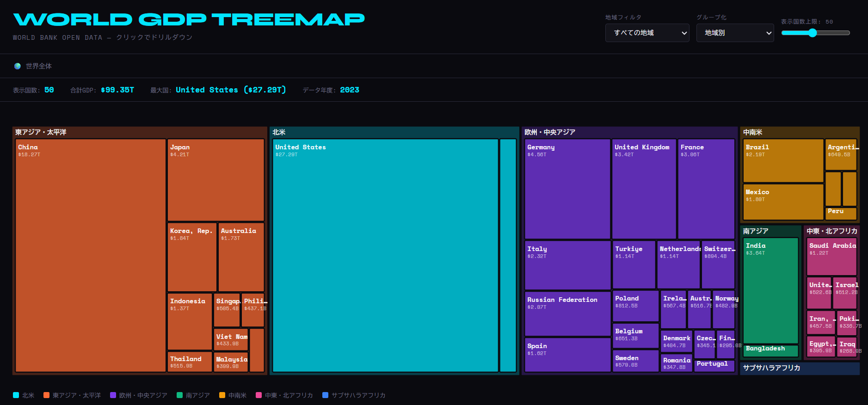Viewport: 868px width, 405px height.
Task: Click the Sweden tile
Action: 635,361
